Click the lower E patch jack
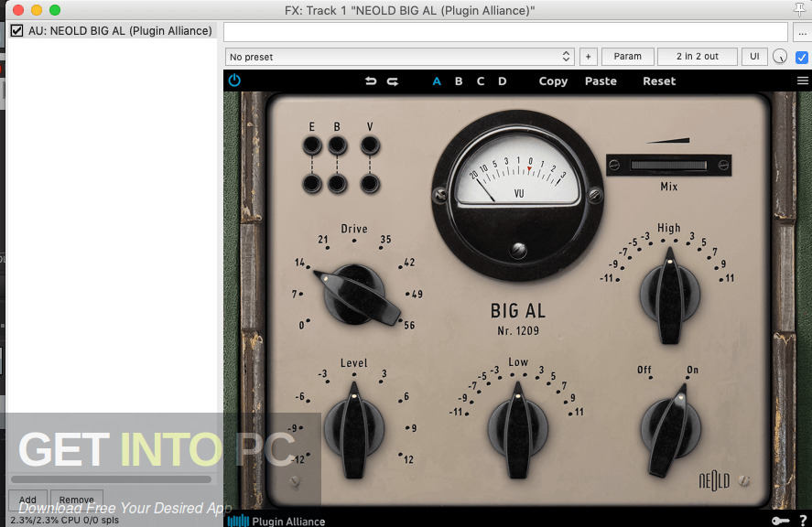812x527 pixels. pyautogui.click(x=312, y=184)
